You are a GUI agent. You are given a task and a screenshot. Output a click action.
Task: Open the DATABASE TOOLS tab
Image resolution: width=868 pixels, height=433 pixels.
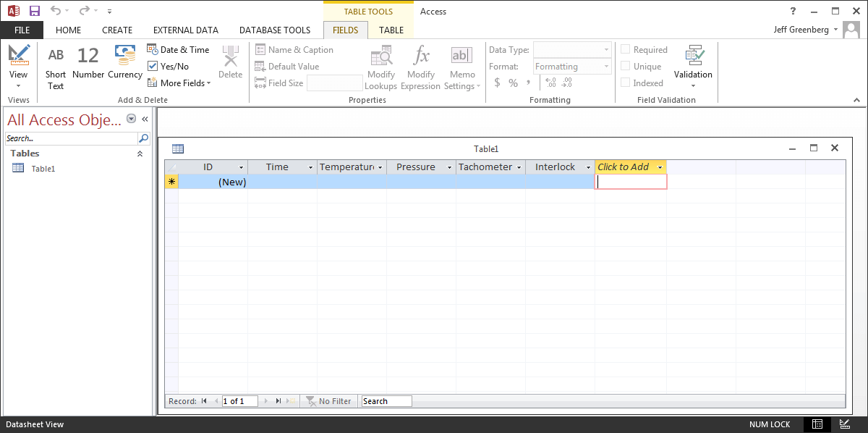coord(275,30)
